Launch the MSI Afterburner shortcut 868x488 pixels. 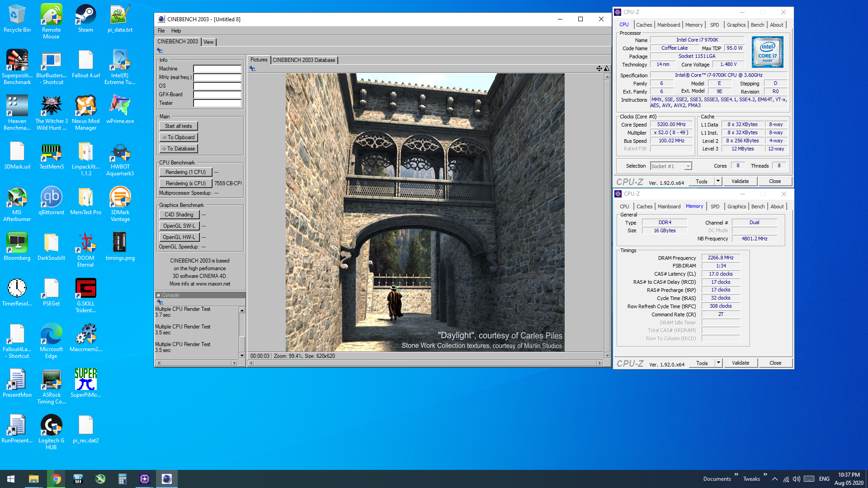tap(17, 204)
